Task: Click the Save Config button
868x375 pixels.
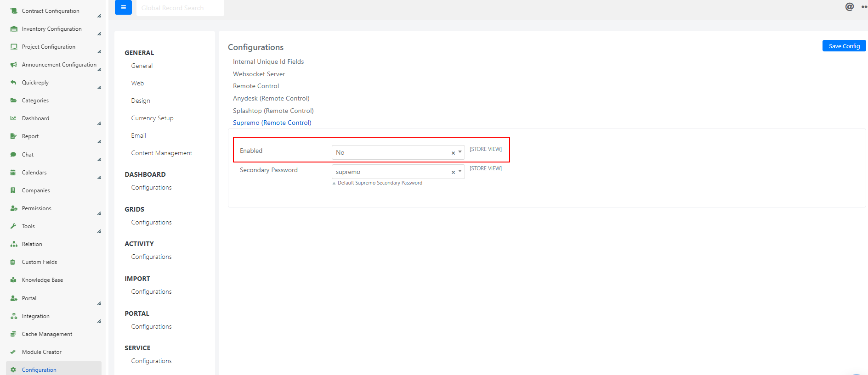Action: coord(844,46)
